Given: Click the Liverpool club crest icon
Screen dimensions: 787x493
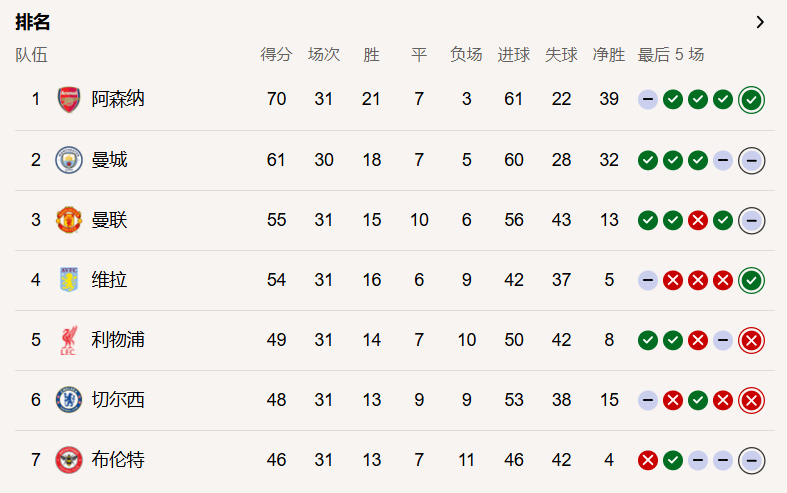Looking at the screenshot, I should (x=68, y=340).
